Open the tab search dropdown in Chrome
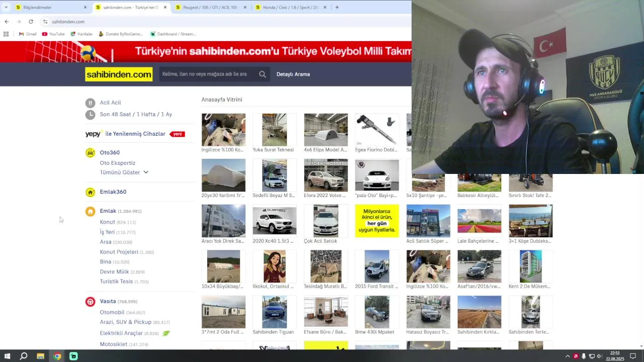The width and height of the screenshot is (644, 362). tap(6, 8)
